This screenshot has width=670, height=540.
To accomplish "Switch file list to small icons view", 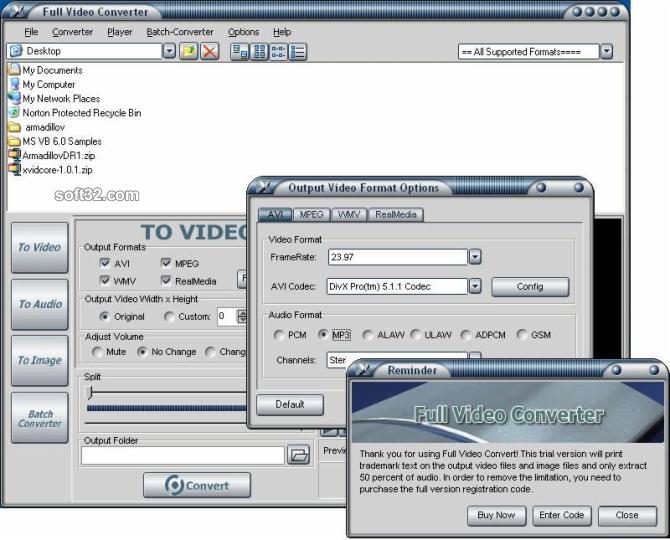I will pos(259,52).
